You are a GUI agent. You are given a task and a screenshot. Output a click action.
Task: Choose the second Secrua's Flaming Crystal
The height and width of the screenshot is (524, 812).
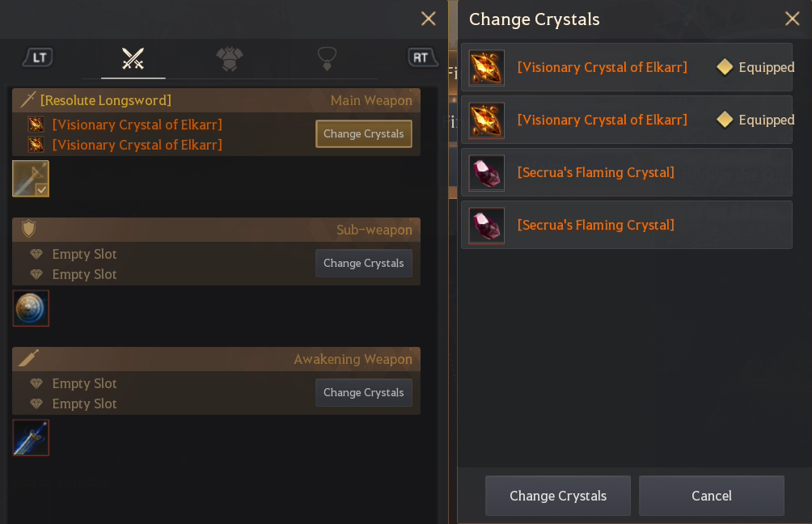click(627, 225)
